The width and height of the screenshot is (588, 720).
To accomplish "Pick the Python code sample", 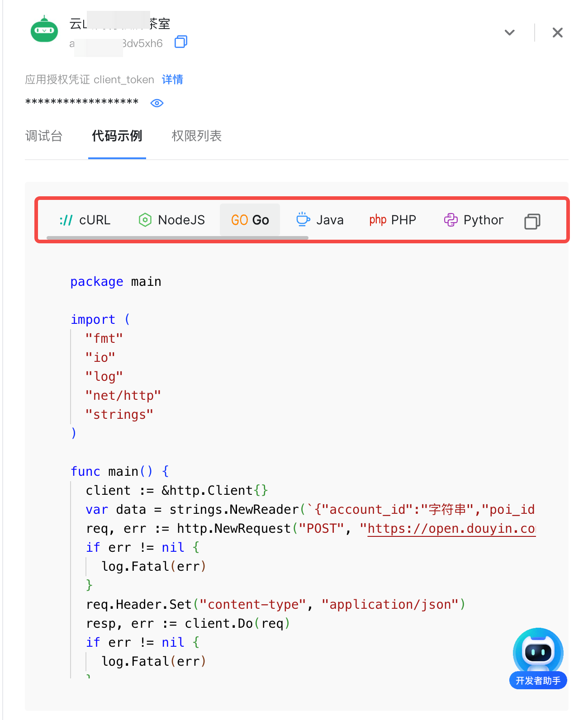I will point(474,220).
